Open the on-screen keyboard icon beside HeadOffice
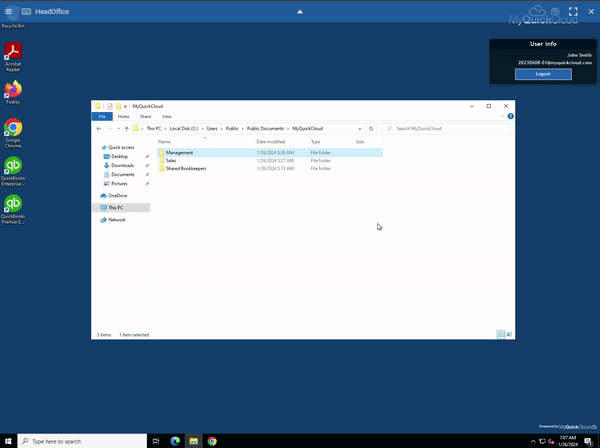The width and height of the screenshot is (600, 448). [26, 11]
